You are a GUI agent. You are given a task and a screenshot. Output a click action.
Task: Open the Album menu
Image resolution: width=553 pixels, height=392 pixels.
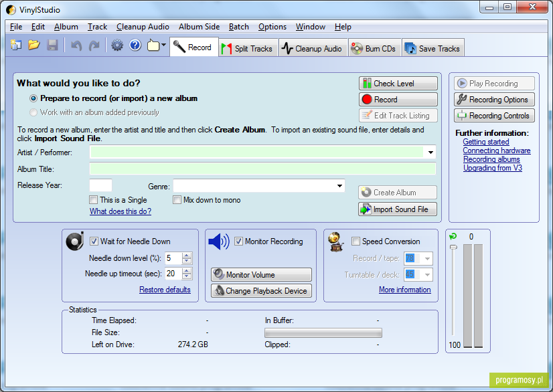click(x=66, y=27)
